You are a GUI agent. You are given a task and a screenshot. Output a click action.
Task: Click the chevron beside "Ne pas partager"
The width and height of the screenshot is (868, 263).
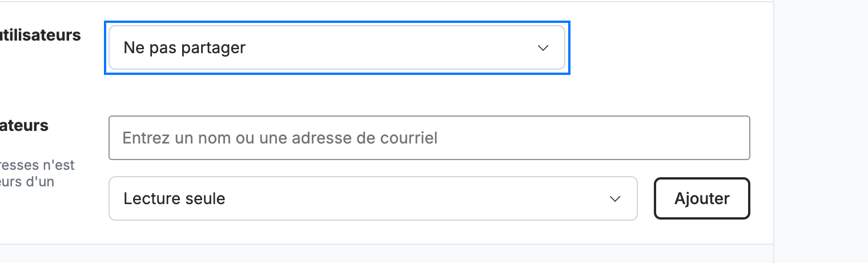(x=543, y=48)
